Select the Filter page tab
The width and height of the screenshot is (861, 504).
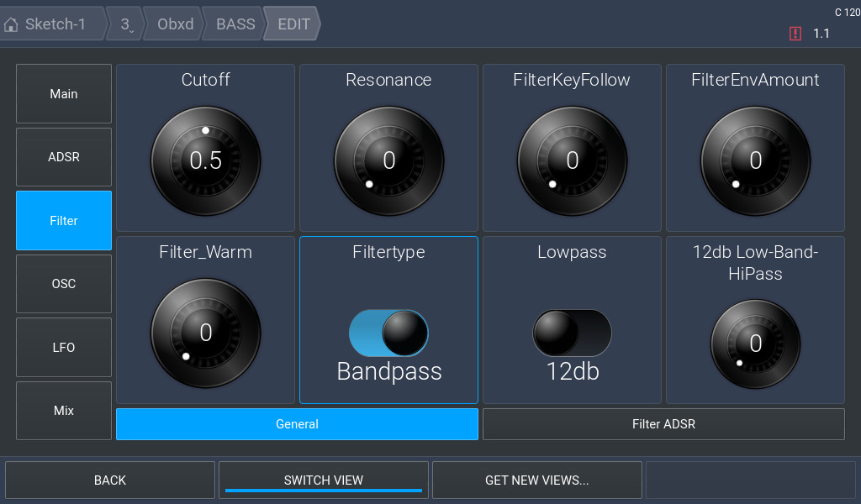[x=64, y=220]
